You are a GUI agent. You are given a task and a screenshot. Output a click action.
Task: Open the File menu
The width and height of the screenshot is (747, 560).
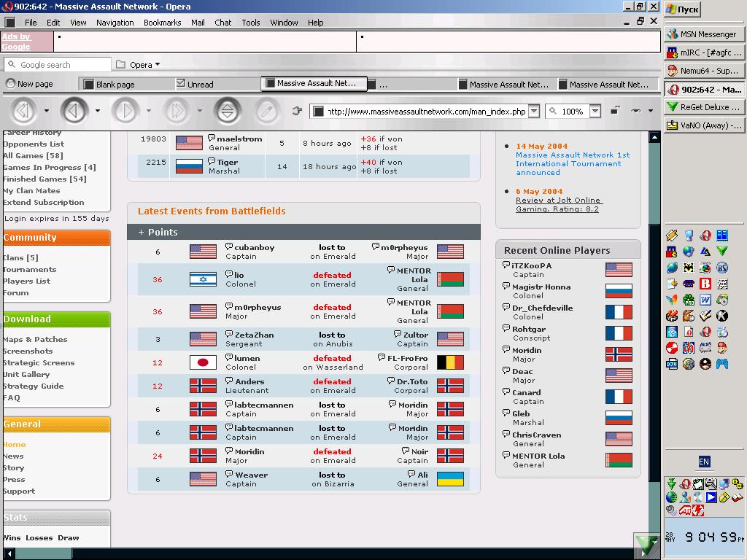point(31,23)
